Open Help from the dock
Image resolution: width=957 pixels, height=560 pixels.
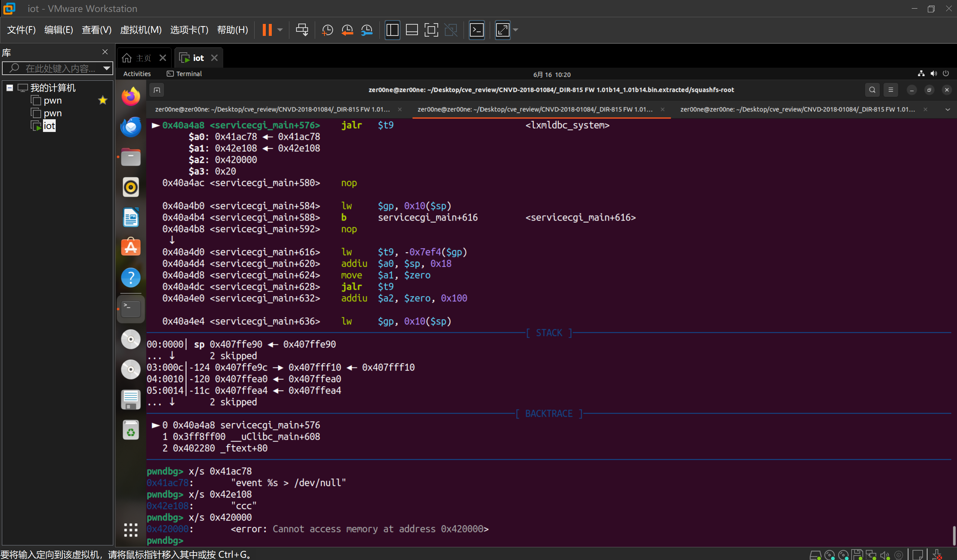tap(130, 278)
